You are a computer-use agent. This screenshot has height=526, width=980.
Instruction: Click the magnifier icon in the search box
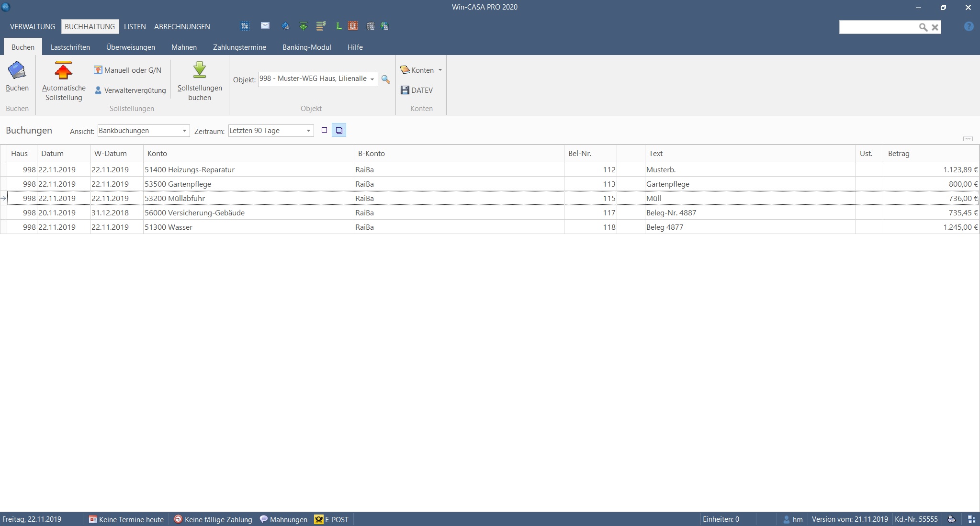(x=923, y=27)
